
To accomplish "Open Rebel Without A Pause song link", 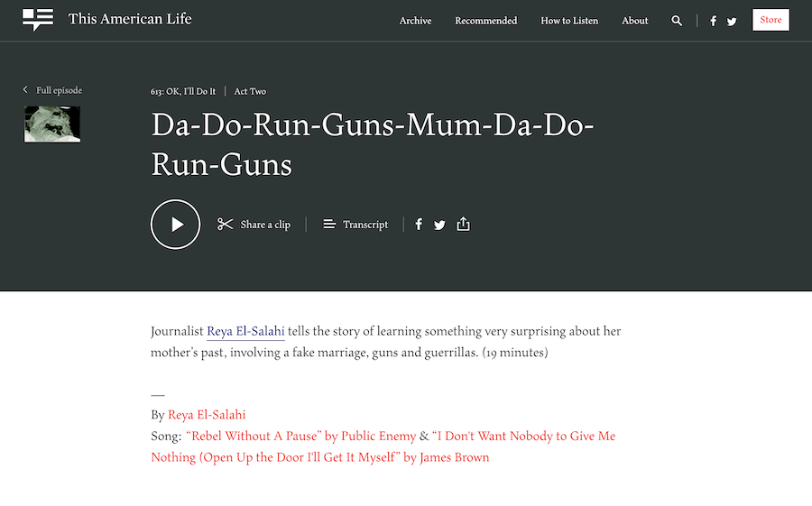I will click(300, 436).
